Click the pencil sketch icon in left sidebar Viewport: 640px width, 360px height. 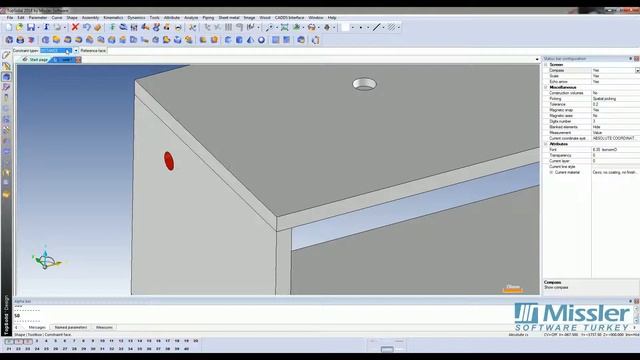point(6,55)
